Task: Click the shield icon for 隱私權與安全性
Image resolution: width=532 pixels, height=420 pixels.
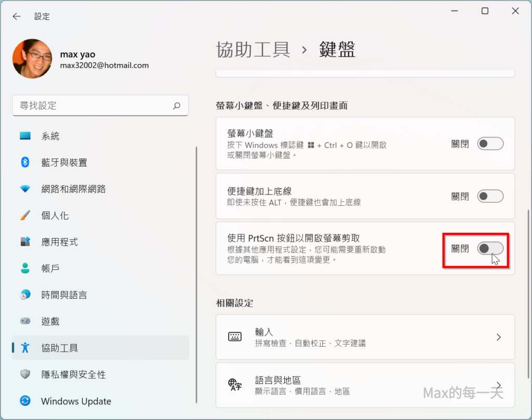Action: pos(25,374)
